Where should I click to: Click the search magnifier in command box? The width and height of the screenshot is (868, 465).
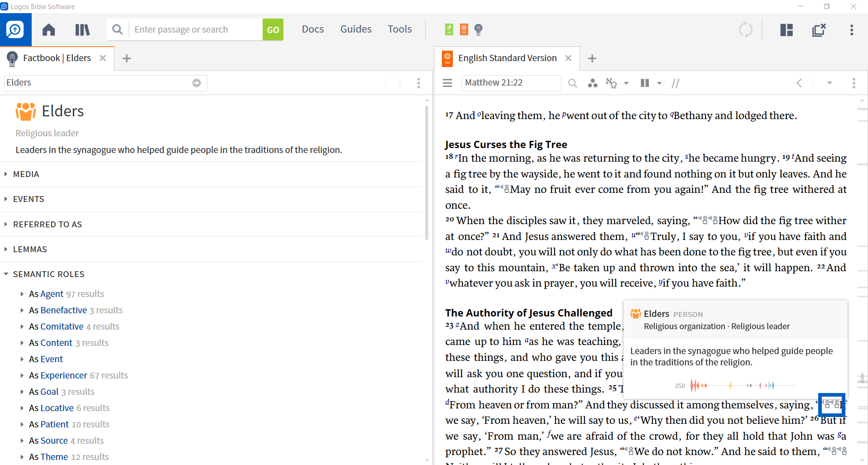tap(117, 29)
